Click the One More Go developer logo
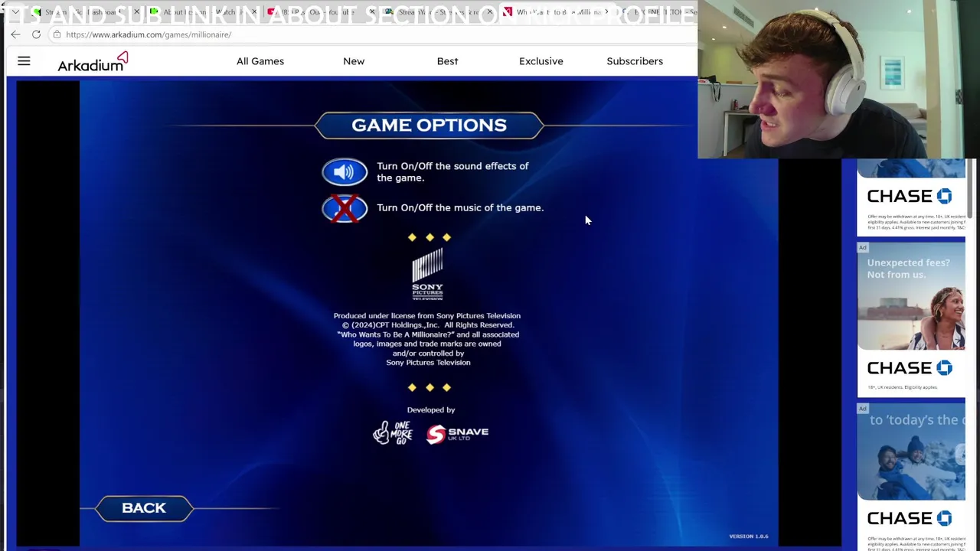 click(x=393, y=432)
